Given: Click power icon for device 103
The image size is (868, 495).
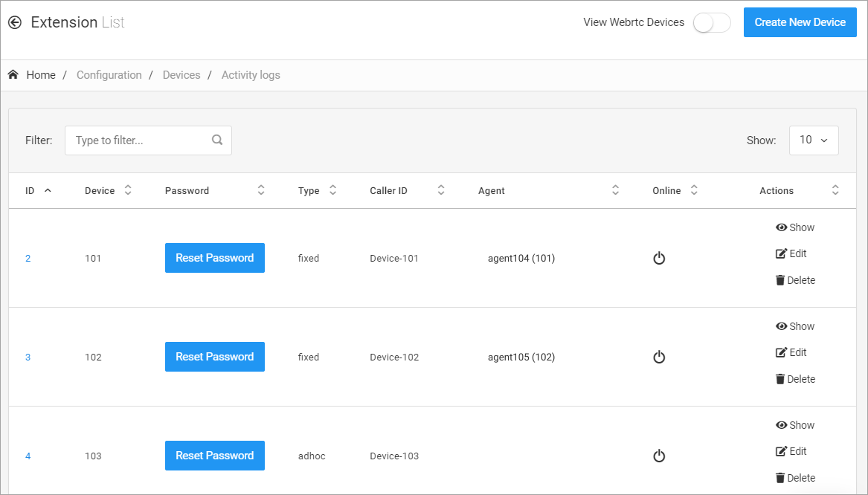Looking at the screenshot, I should tap(659, 456).
